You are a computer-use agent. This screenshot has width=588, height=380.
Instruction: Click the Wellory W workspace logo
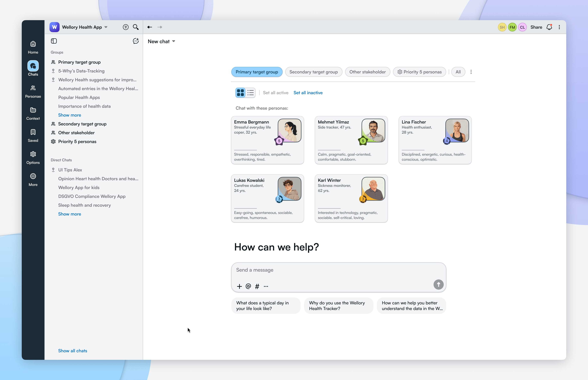tap(54, 27)
